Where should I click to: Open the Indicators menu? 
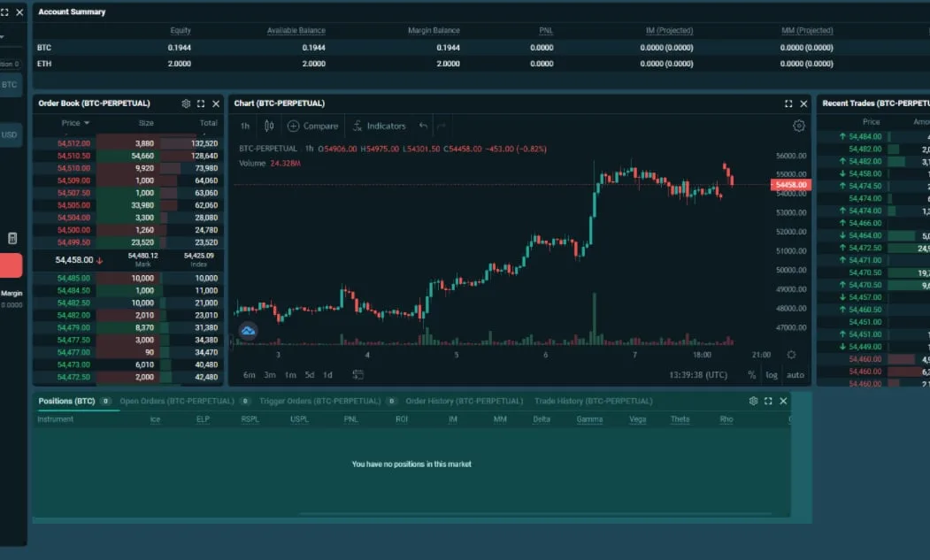[x=379, y=126]
